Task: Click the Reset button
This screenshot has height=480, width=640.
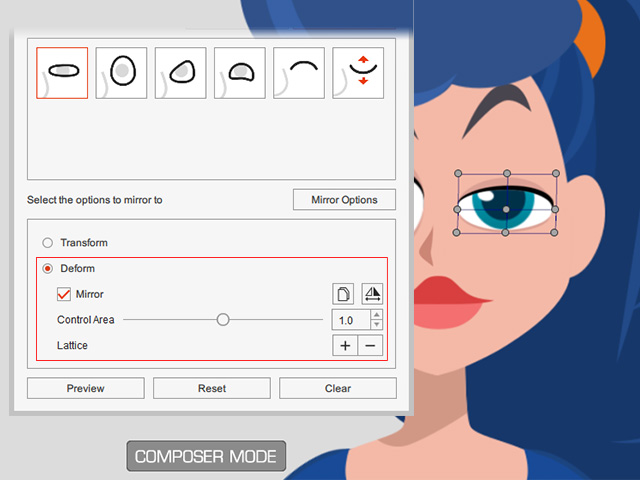Action: (x=212, y=388)
